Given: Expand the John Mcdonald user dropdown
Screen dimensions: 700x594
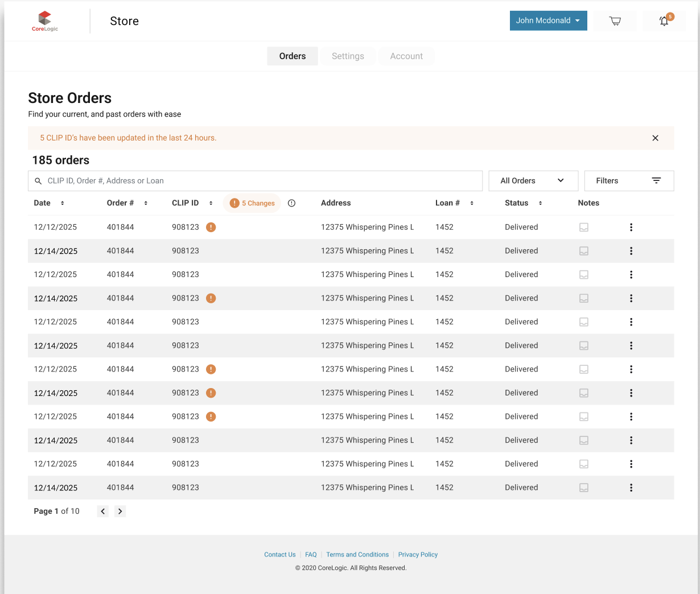Looking at the screenshot, I should 548,20.
